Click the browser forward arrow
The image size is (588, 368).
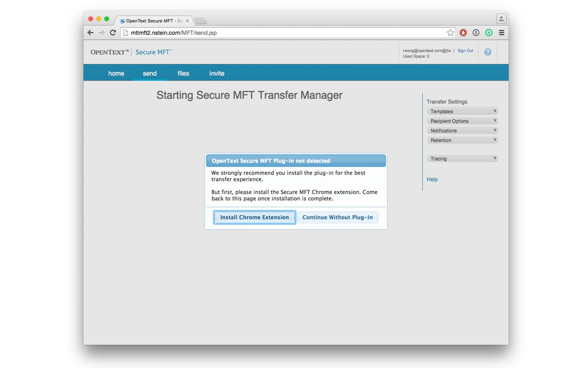[102, 33]
